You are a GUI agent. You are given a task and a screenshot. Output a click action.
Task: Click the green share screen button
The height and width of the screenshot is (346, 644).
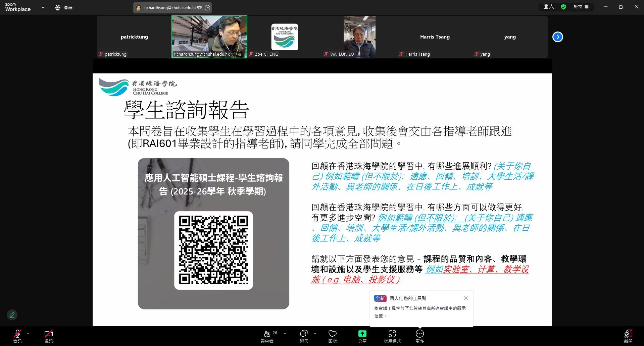pos(362,336)
